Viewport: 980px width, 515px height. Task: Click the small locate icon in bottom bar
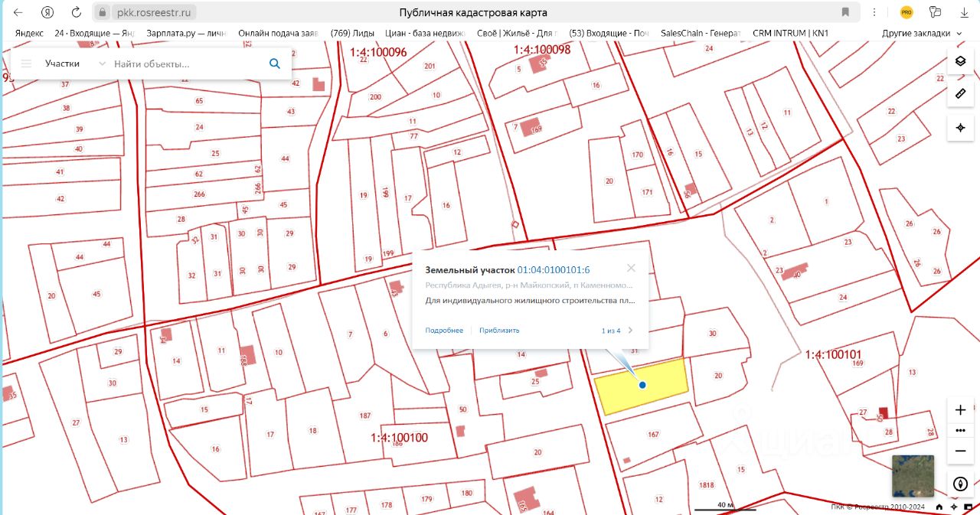[x=954, y=507]
